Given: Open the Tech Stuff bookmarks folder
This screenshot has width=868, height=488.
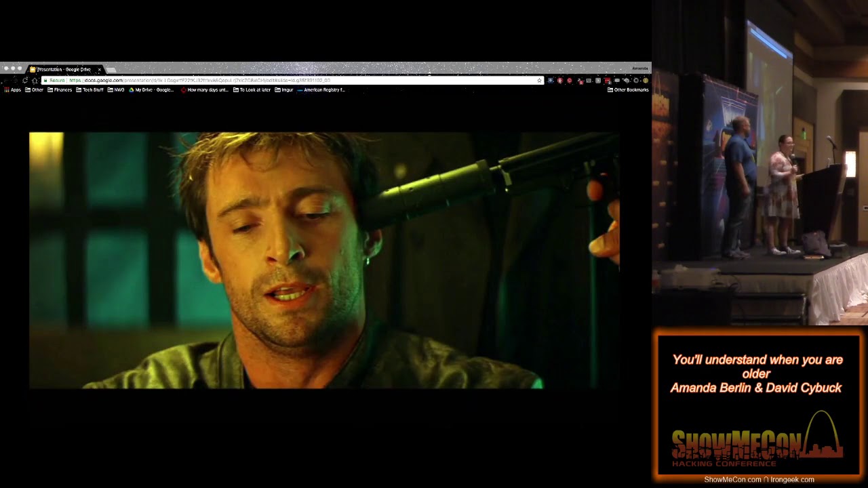Looking at the screenshot, I should coord(90,89).
